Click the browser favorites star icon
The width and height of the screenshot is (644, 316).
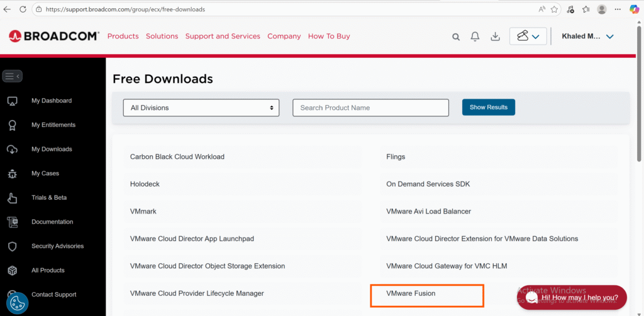click(554, 9)
